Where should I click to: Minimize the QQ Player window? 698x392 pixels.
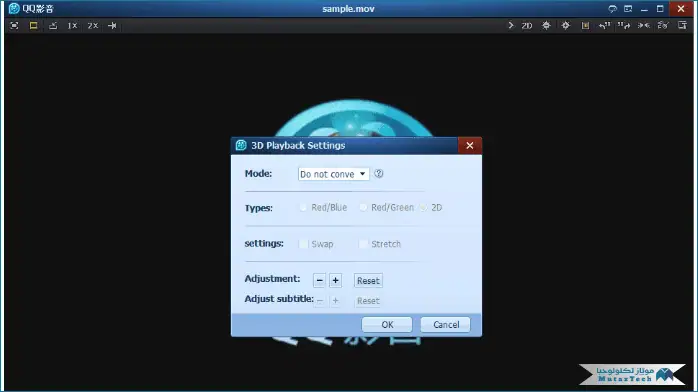click(x=644, y=9)
